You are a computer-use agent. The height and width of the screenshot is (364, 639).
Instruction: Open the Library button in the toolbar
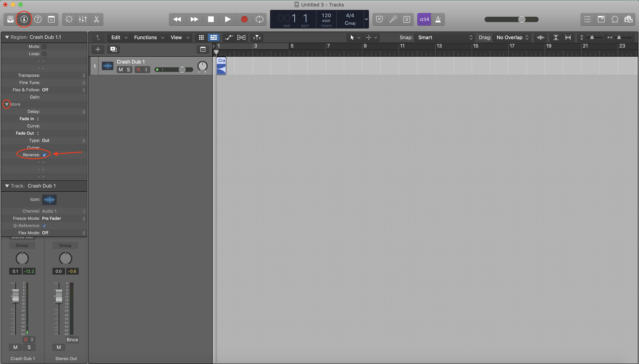click(10, 19)
